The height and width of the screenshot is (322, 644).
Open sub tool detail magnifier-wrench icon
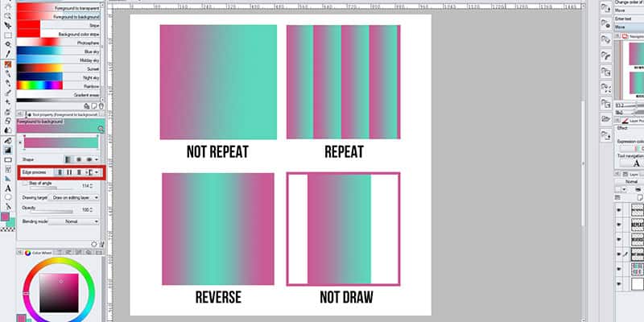pos(101,129)
